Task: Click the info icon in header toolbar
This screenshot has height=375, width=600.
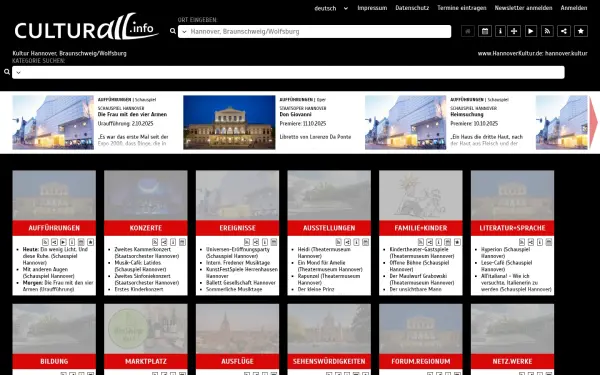Action: point(500,31)
